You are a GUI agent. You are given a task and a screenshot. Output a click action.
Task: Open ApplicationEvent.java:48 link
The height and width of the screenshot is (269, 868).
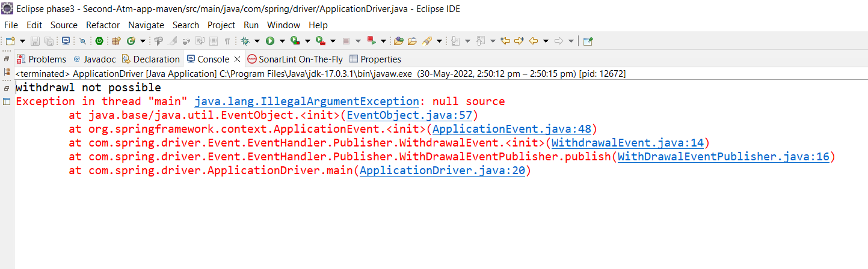point(512,128)
